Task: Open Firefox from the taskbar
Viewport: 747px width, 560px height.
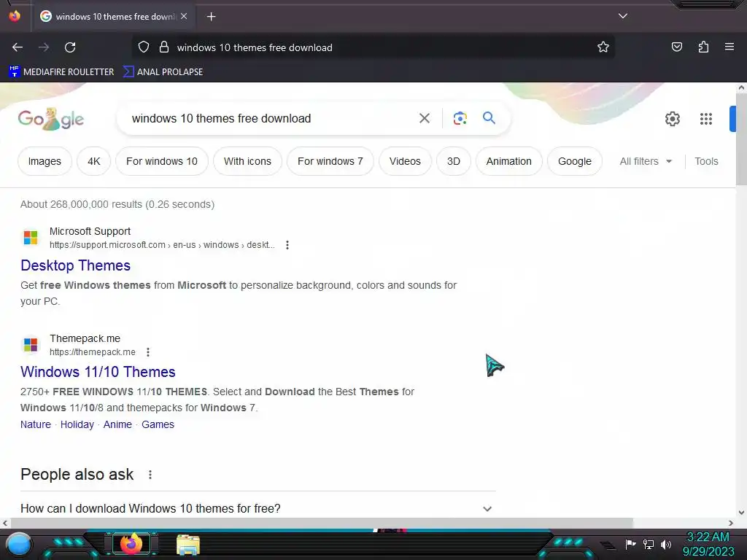Action: coord(131,543)
